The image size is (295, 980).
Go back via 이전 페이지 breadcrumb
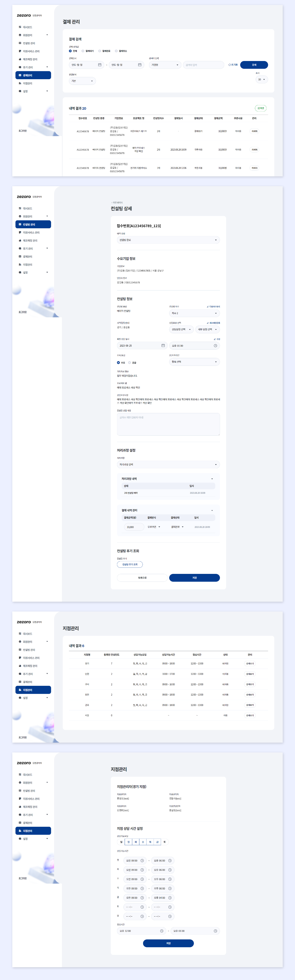[117, 202]
